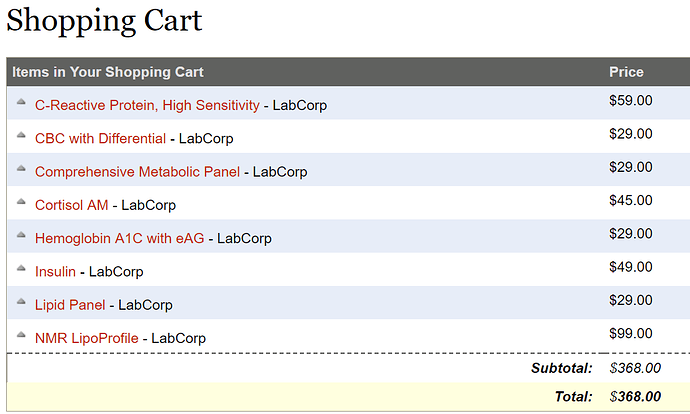Image resolution: width=690 pixels, height=414 pixels.
Task: Open the Insulin test link
Action: tap(55, 272)
